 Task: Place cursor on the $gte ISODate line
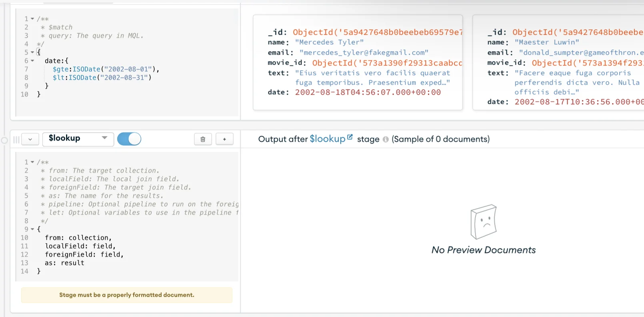tap(106, 69)
